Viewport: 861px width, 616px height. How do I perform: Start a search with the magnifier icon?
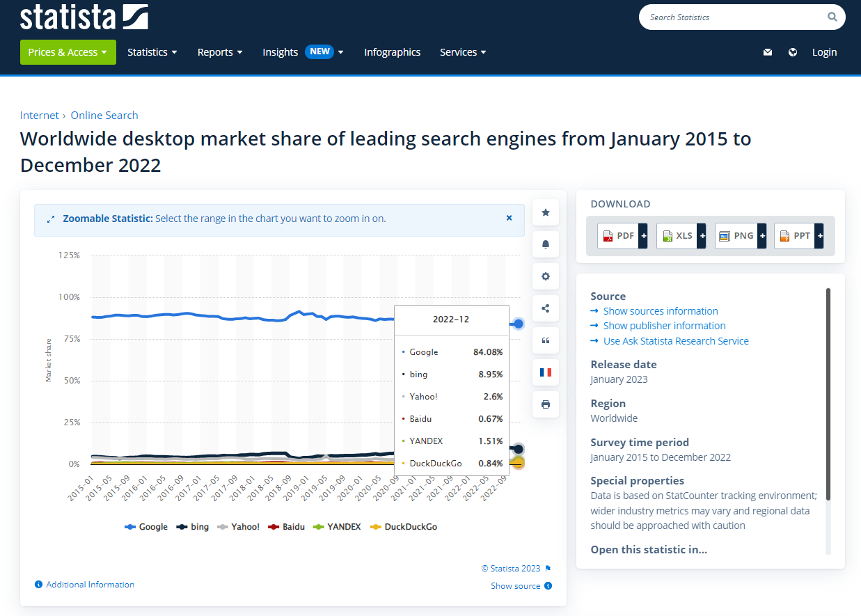[832, 17]
